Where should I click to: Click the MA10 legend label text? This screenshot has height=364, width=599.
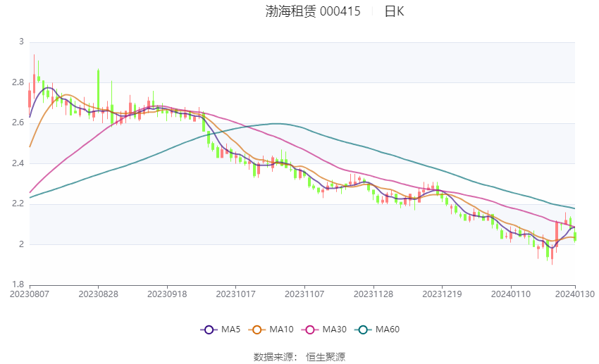(x=282, y=330)
